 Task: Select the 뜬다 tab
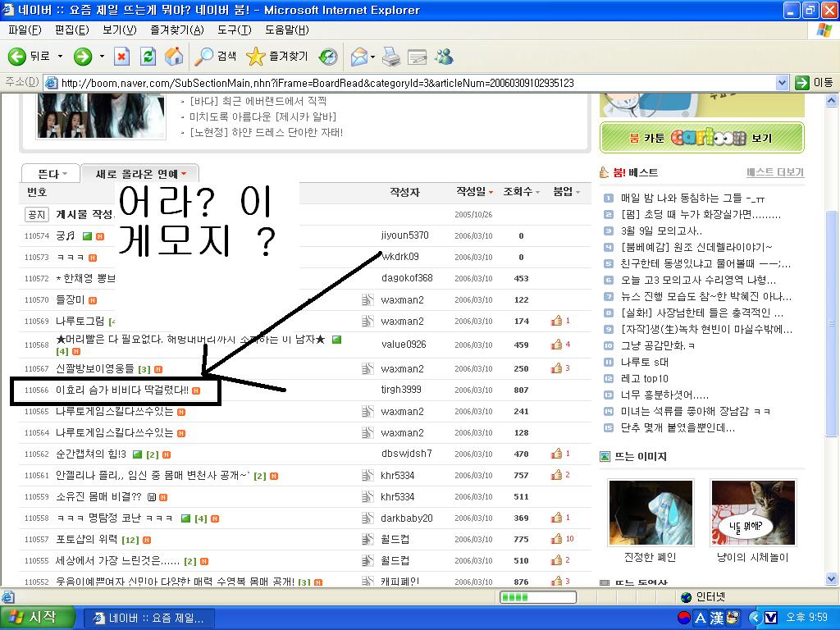50,174
